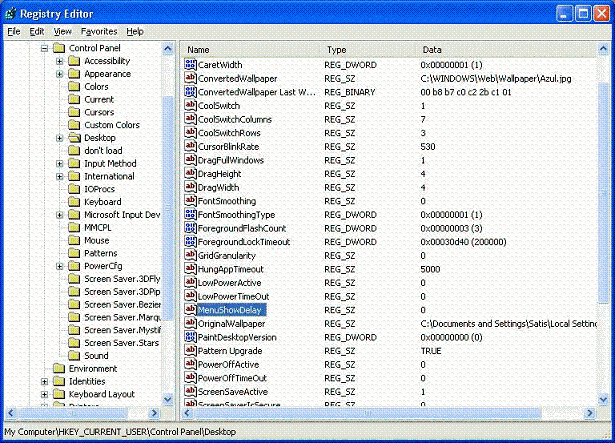
Task: Select the IOProcs key
Action: click(x=100, y=189)
